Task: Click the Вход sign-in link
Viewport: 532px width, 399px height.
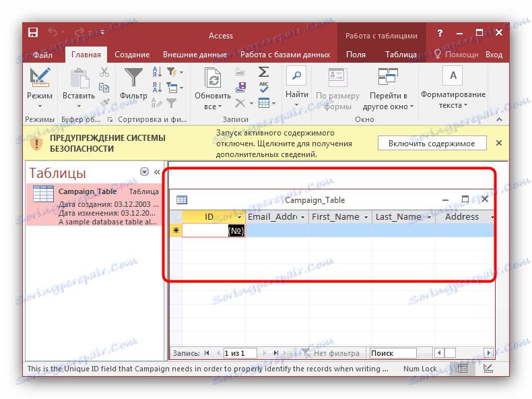Action: click(x=494, y=55)
